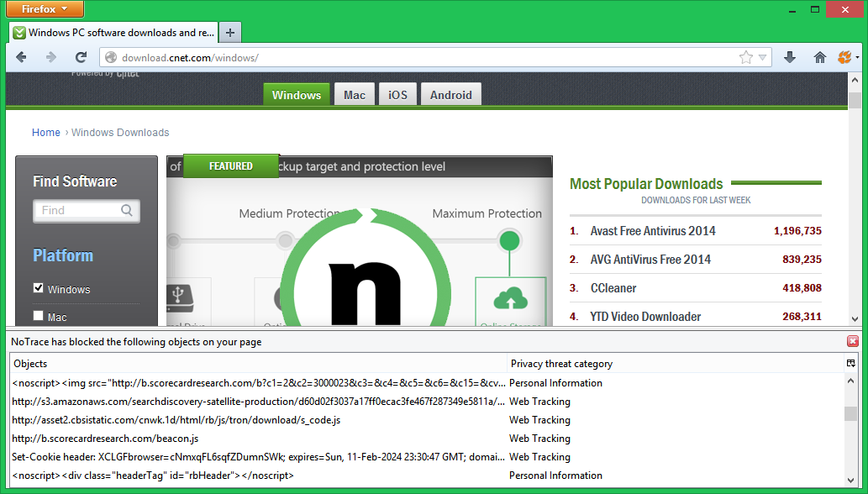Select the noscript div headerTag row

tap(428, 476)
